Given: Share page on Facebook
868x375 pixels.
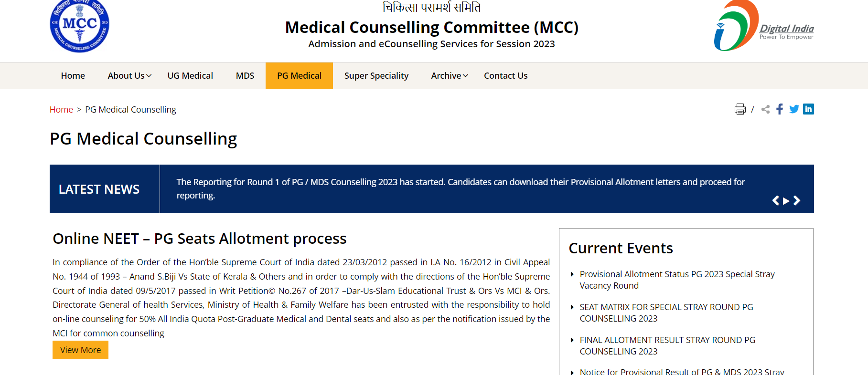Looking at the screenshot, I should (780, 109).
